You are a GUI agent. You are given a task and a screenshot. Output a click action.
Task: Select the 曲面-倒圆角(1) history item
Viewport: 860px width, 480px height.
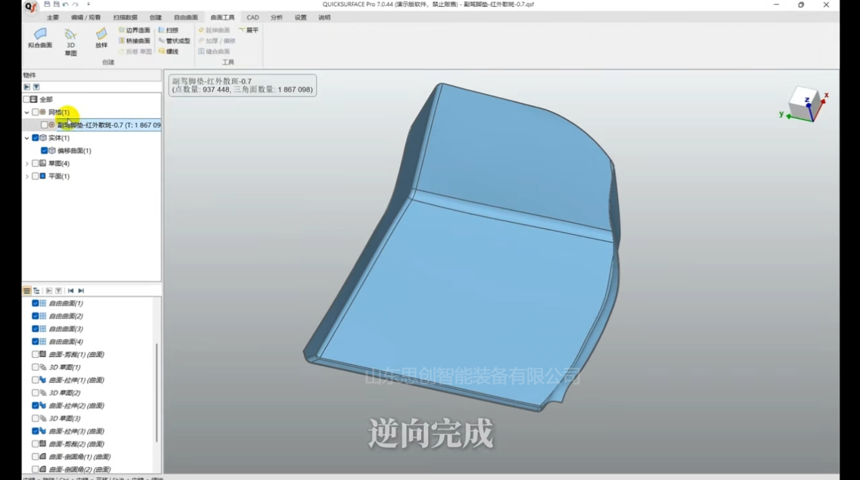80,456
